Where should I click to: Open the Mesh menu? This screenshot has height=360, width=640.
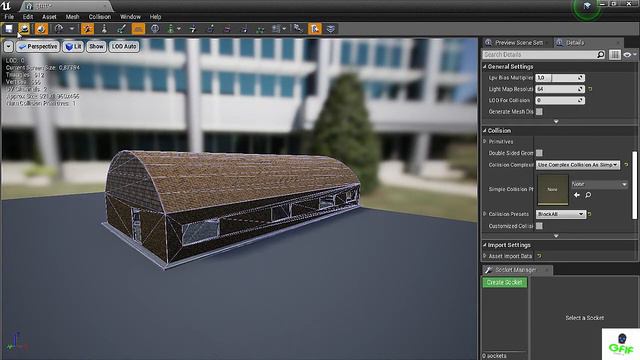[x=73, y=17]
